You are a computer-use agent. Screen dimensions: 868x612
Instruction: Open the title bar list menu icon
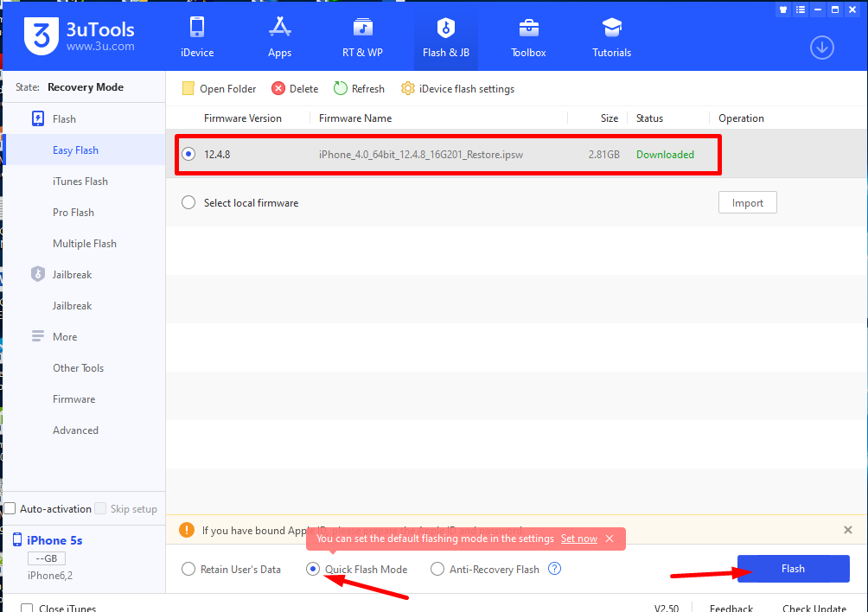(x=801, y=10)
